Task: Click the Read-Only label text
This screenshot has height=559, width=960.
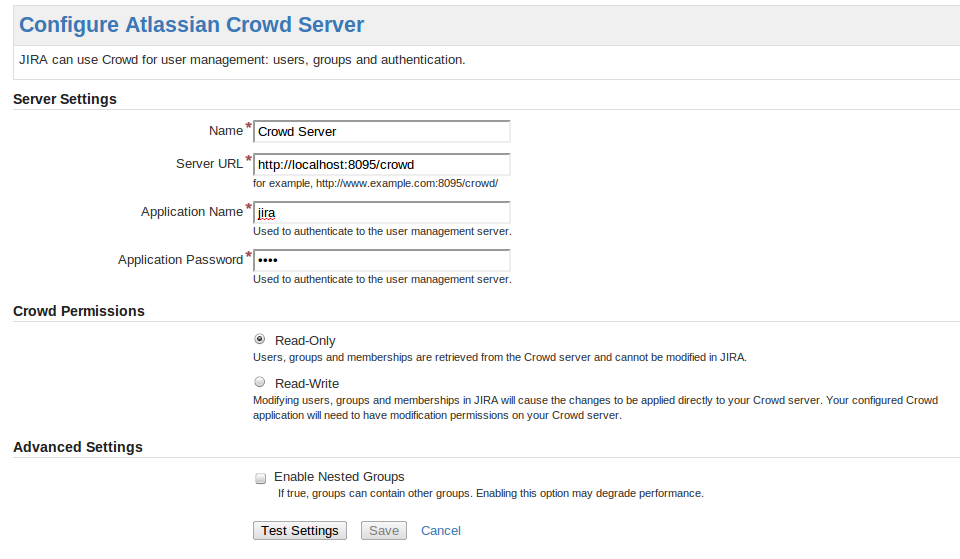Action: 305,340
